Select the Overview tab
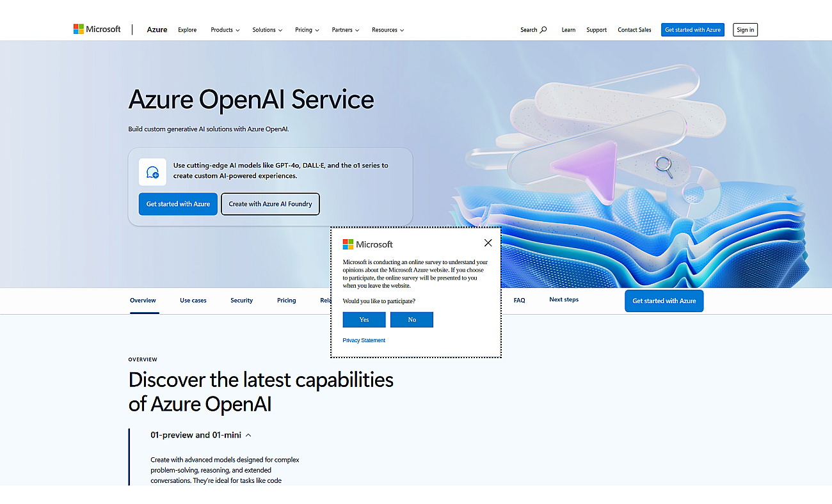The height and width of the screenshot is (504, 832). click(x=143, y=301)
